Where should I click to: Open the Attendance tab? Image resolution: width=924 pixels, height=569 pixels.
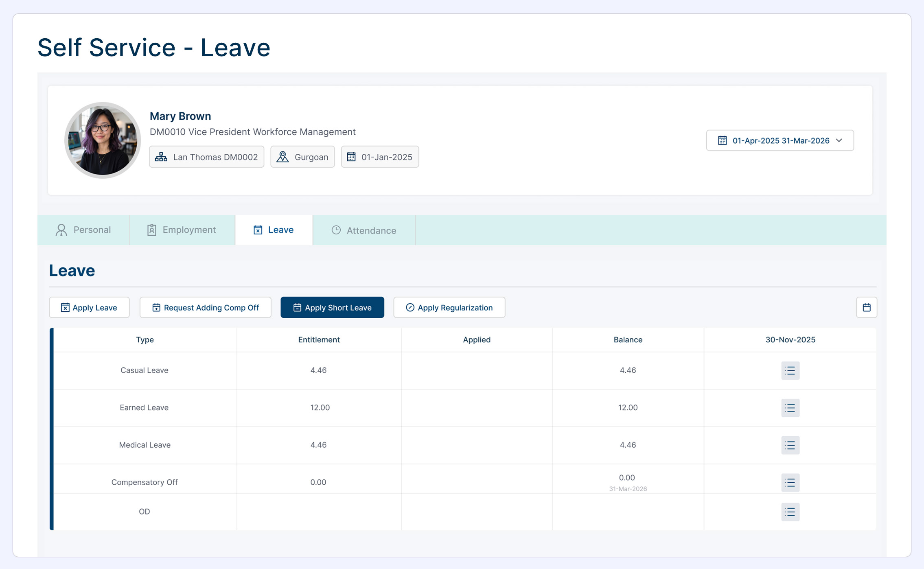pos(364,230)
